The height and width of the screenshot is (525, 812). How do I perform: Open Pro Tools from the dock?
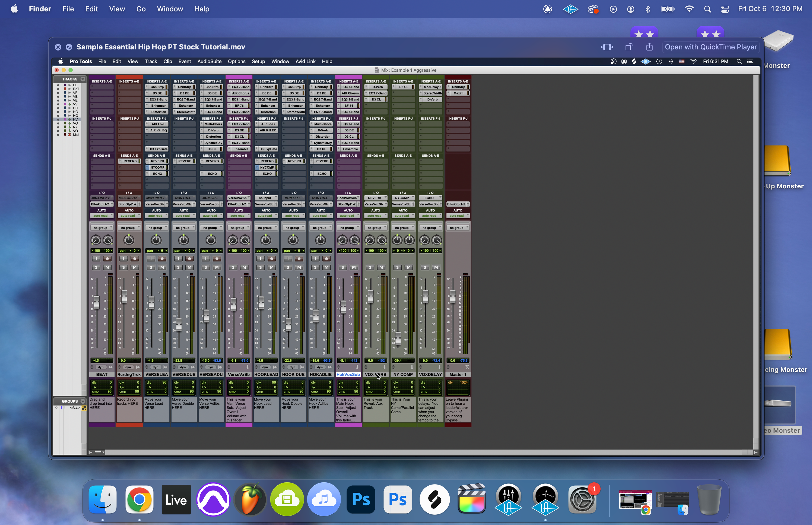[213, 500]
